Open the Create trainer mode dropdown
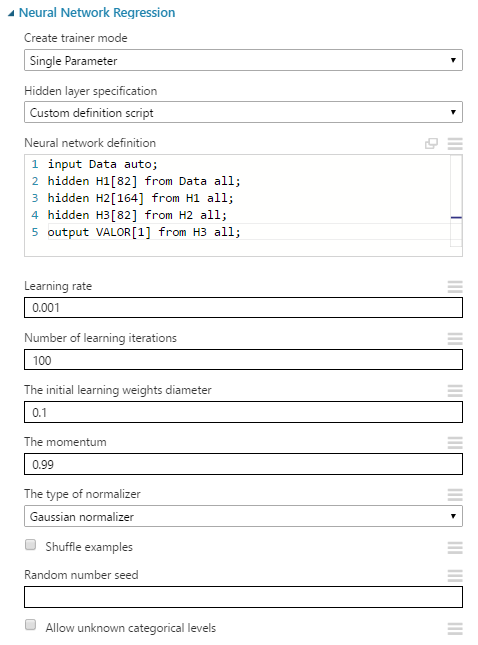 coord(244,60)
